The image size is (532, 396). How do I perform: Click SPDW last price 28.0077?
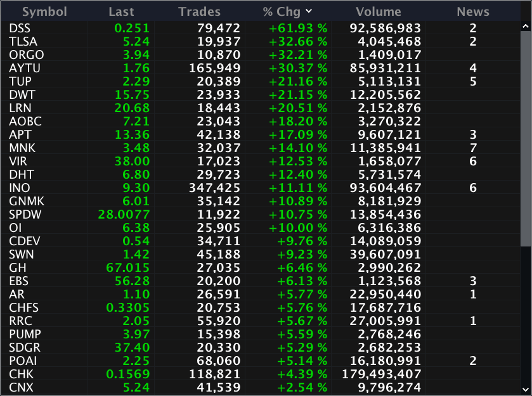coord(124,214)
